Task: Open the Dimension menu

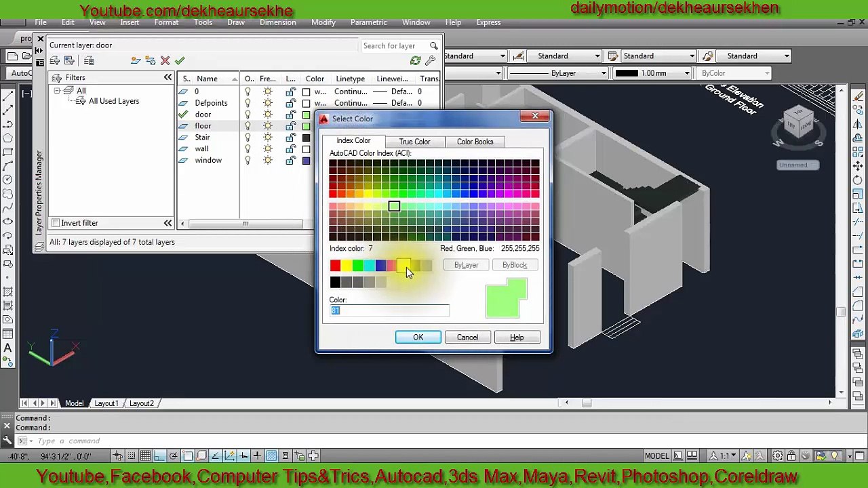Action: tap(277, 22)
